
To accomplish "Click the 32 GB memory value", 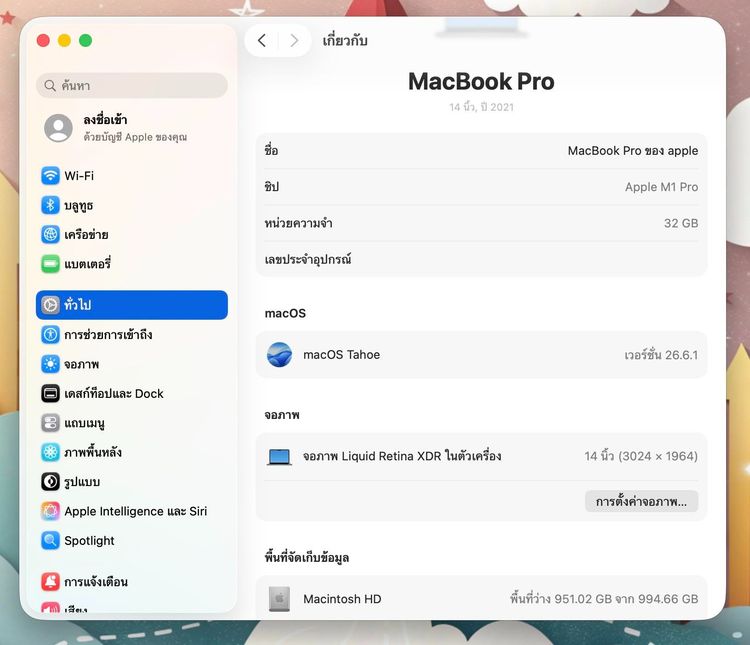I will tap(681, 223).
